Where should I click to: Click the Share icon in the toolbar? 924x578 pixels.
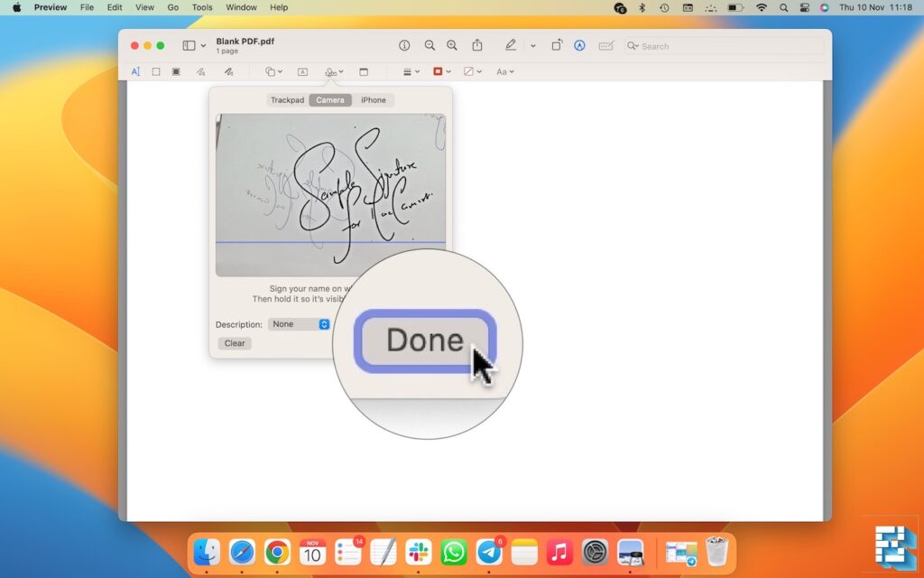tap(477, 45)
